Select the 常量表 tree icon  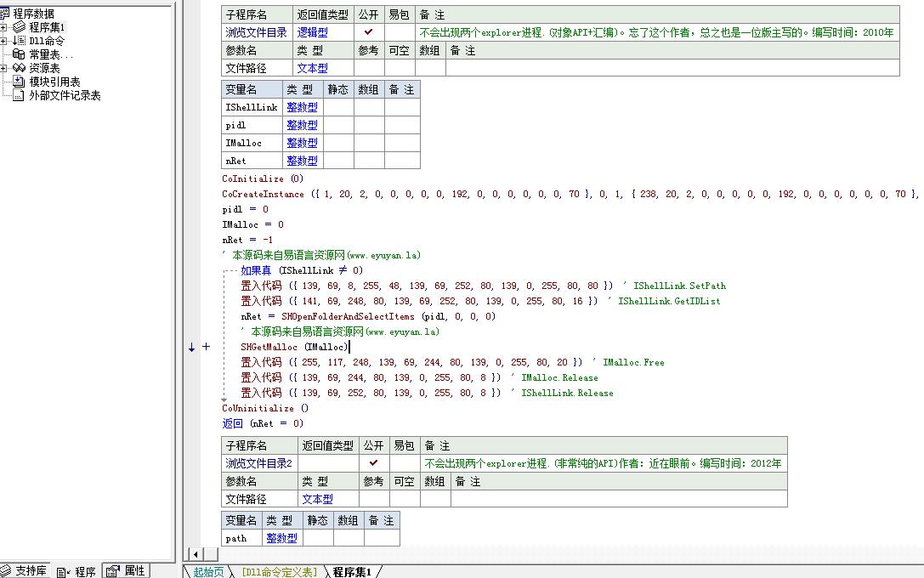pyautogui.click(x=19, y=54)
